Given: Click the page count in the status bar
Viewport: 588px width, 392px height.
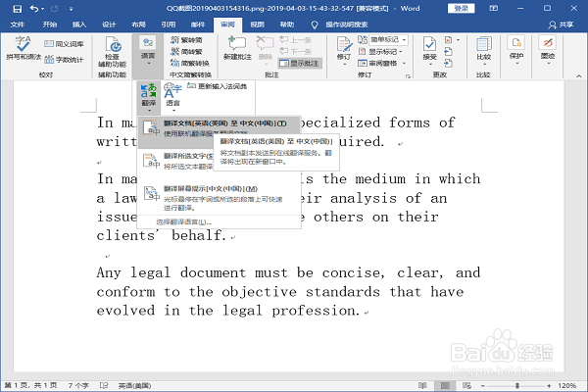Looking at the screenshot, I should [30, 385].
